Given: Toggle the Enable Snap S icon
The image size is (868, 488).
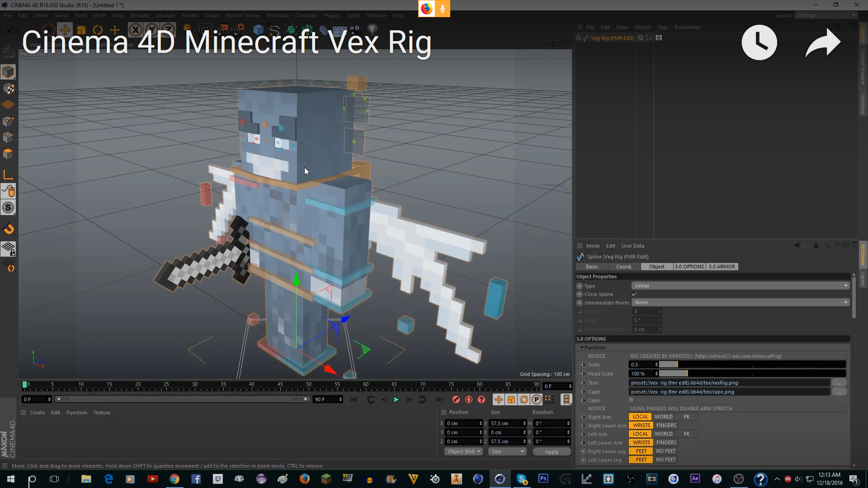Looking at the screenshot, I should point(8,207).
